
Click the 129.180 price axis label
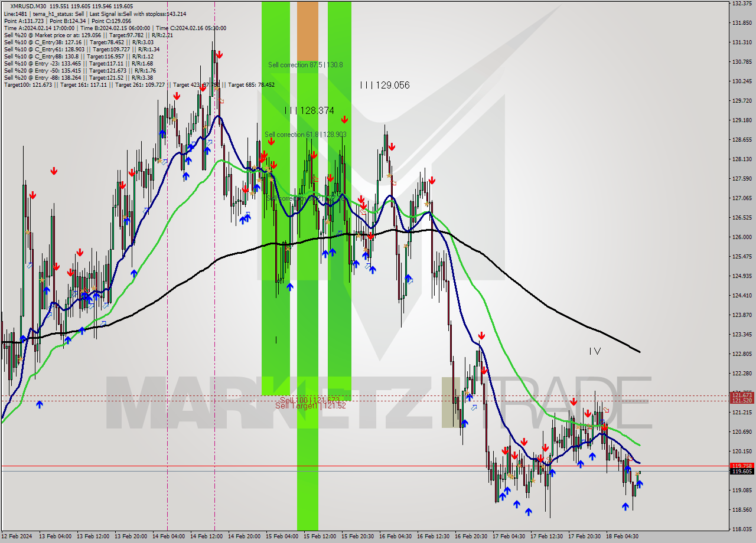tap(742, 120)
